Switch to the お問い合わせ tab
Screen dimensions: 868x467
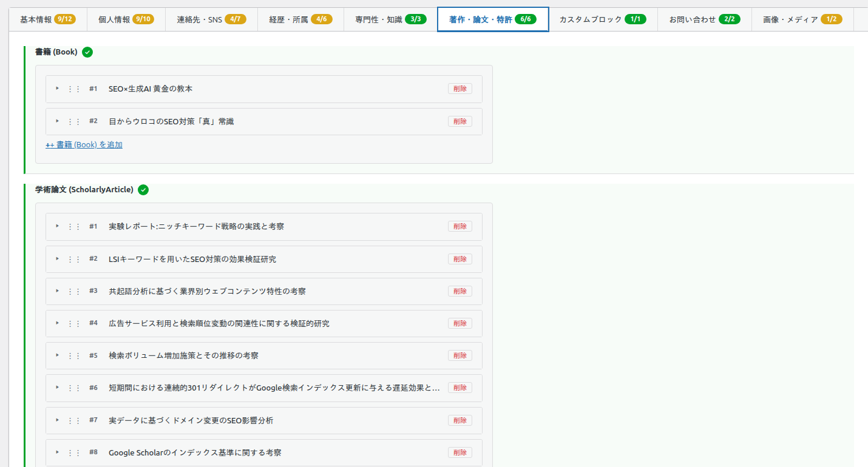point(705,19)
